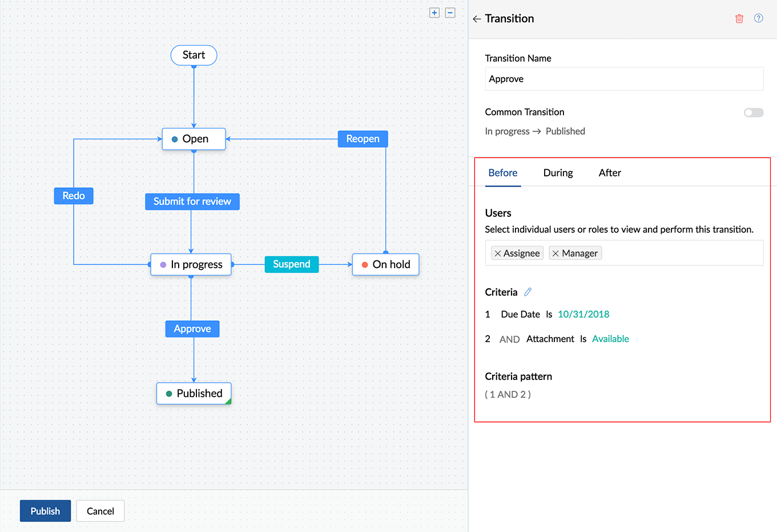Enable the Common Transition toggle

753,112
